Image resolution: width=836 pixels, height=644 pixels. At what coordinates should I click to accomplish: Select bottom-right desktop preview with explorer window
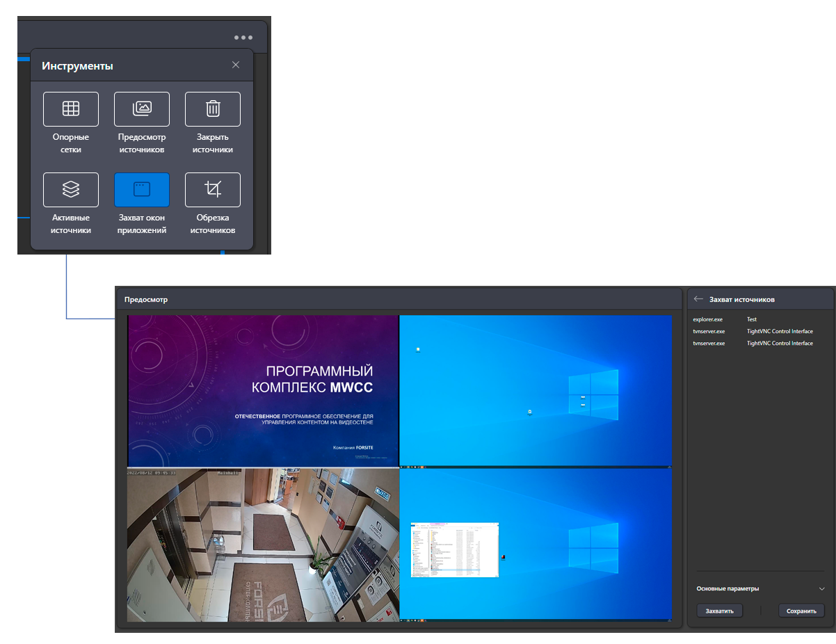point(536,545)
